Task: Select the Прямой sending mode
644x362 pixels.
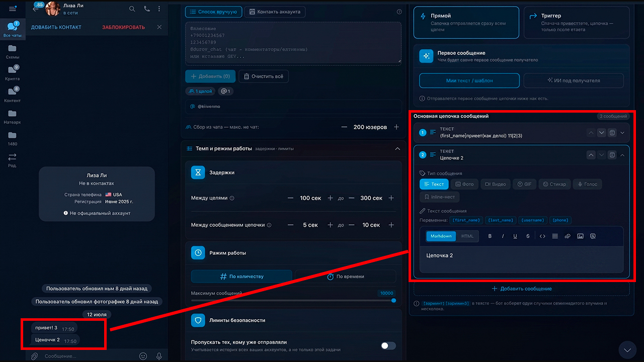Action: tap(466, 23)
